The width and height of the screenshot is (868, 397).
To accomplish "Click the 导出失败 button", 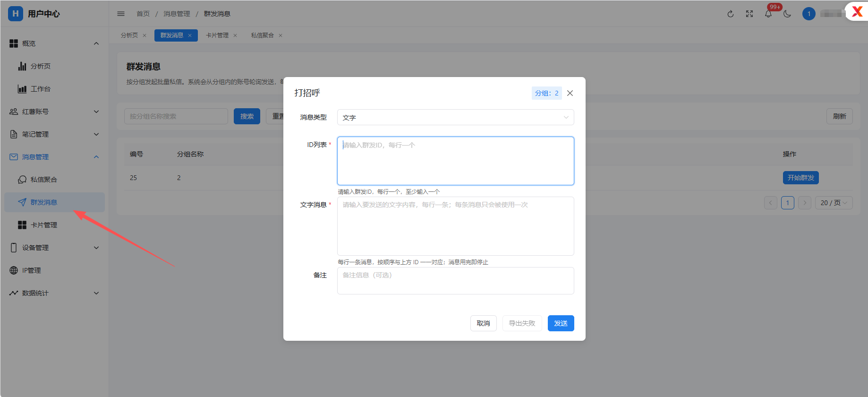I will tap(522, 323).
